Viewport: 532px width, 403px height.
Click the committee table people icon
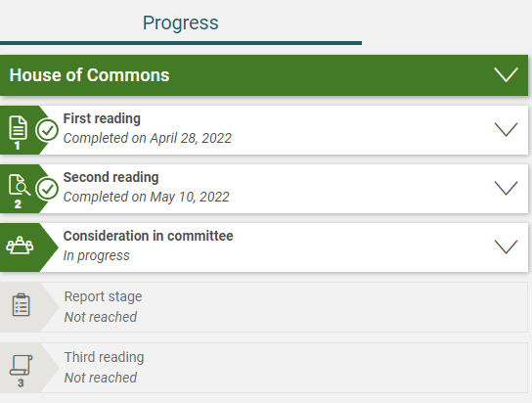coord(20,246)
